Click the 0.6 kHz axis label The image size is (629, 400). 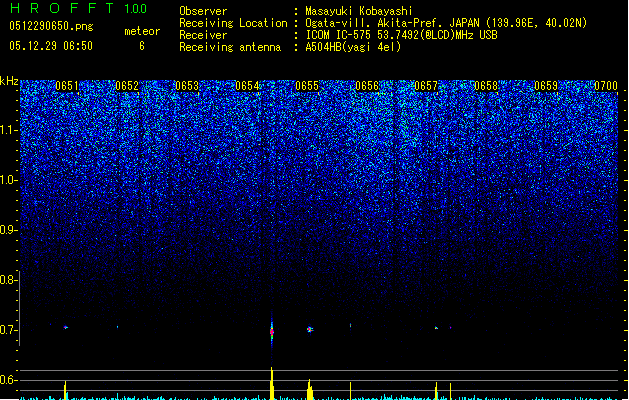pyautogui.click(x=9, y=380)
